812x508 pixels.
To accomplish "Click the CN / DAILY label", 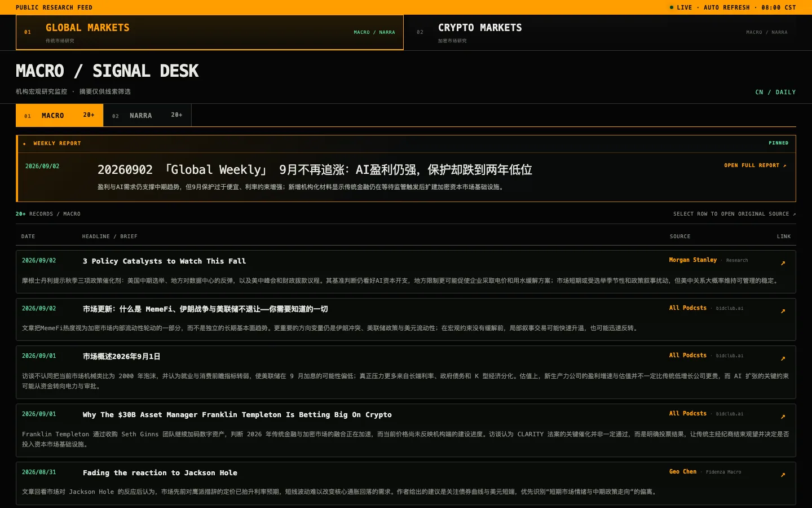I will (775, 92).
